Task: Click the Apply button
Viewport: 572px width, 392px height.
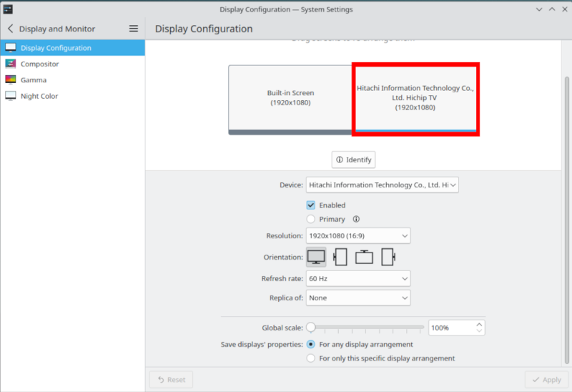Action: coord(546,380)
